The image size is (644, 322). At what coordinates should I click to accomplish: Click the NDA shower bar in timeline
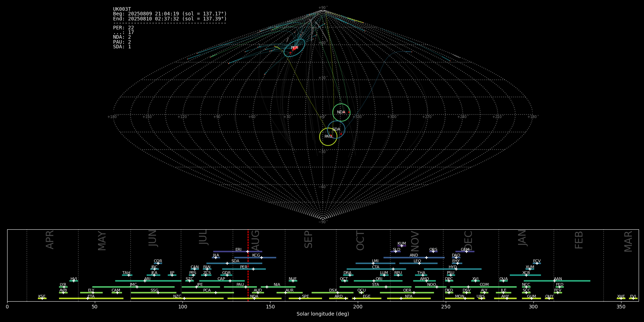click(x=254, y=298)
